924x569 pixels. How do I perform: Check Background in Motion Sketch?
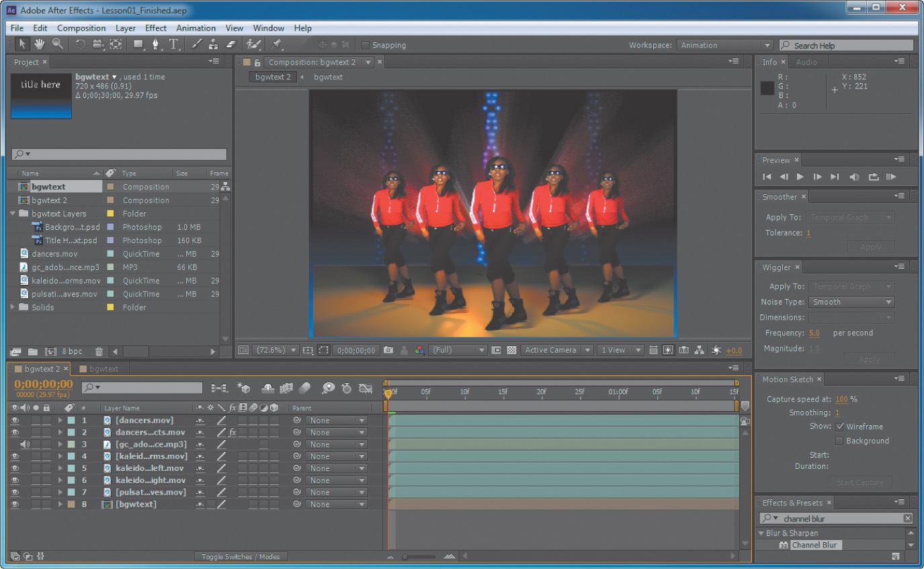[x=839, y=441]
